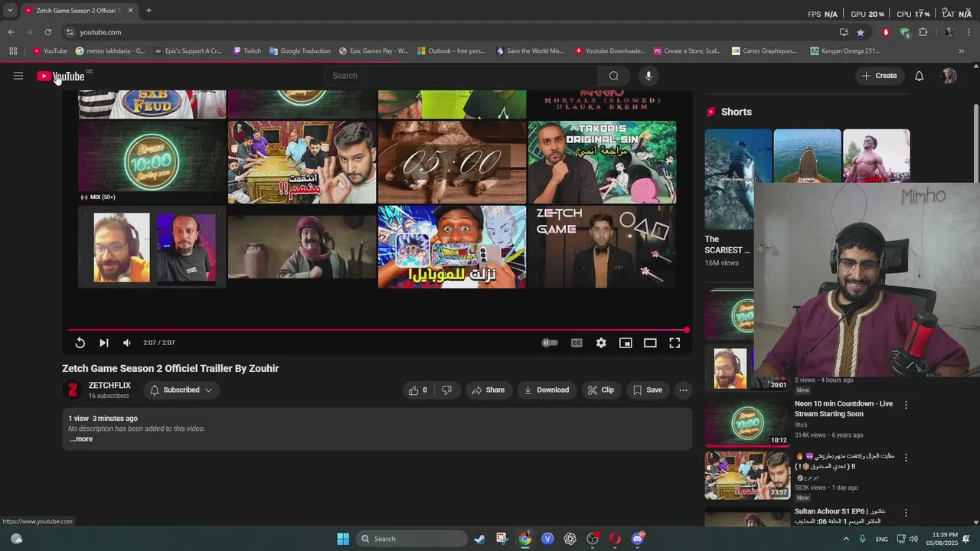Screen dimensions: 980x551
Task: Open Discord from the taskbar
Action: coord(638,539)
